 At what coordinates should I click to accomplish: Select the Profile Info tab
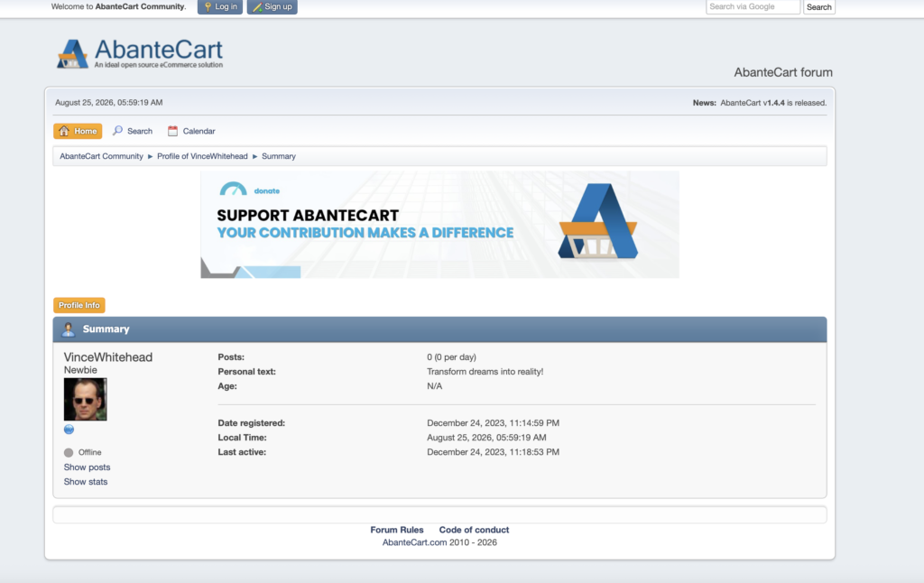[x=79, y=305]
